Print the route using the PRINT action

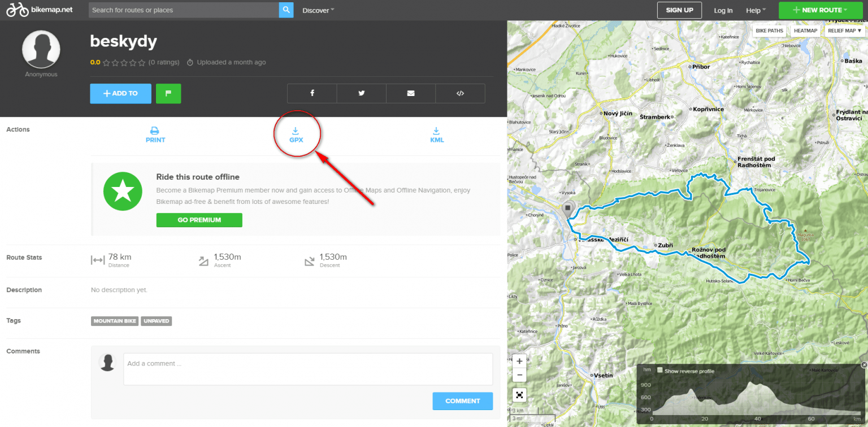pos(155,135)
